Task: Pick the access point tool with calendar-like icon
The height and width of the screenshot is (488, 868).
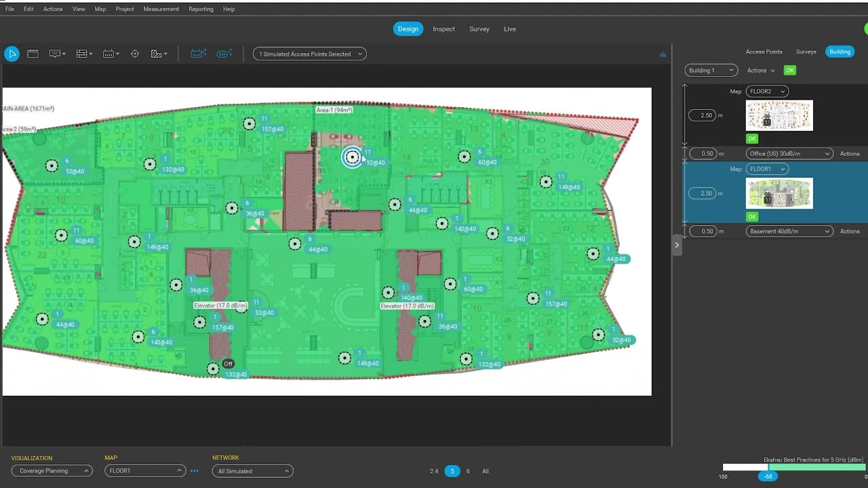Action: point(111,54)
